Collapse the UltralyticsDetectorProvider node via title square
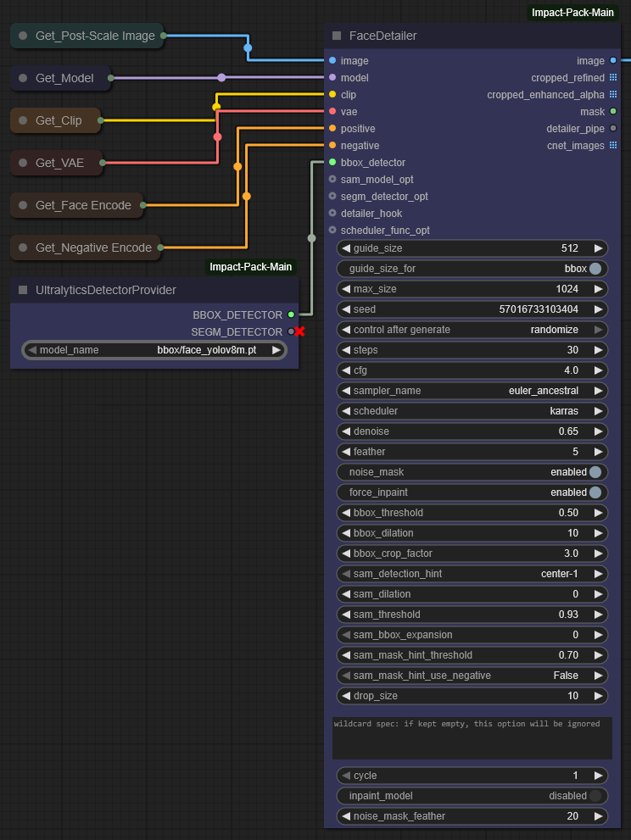Image resolution: width=631 pixels, height=840 pixels. click(23, 290)
